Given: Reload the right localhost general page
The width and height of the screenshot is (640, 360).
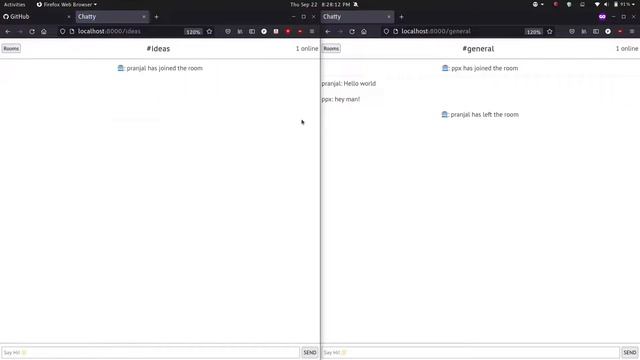Looking at the screenshot, I should point(352,31).
